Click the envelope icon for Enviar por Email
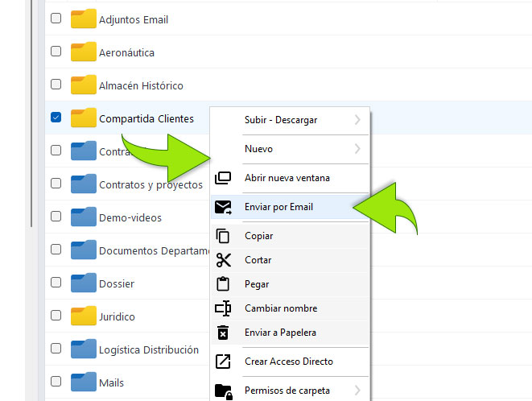532x401 pixels. pos(223,208)
